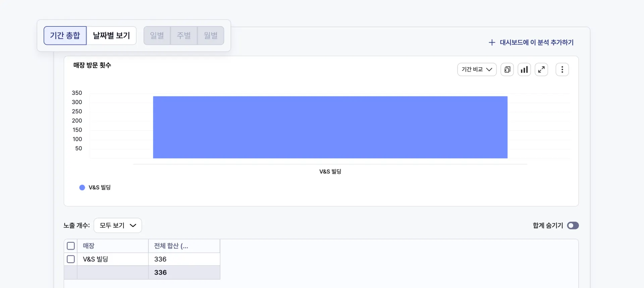
Task: Select the 주별 option
Action: [184, 35]
